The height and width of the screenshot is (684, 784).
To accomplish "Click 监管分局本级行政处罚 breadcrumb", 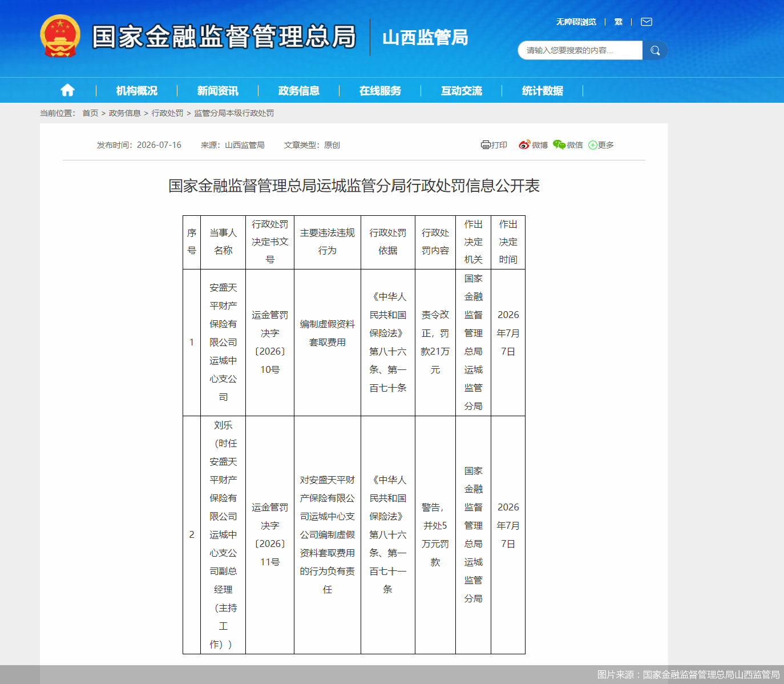I will click(234, 113).
